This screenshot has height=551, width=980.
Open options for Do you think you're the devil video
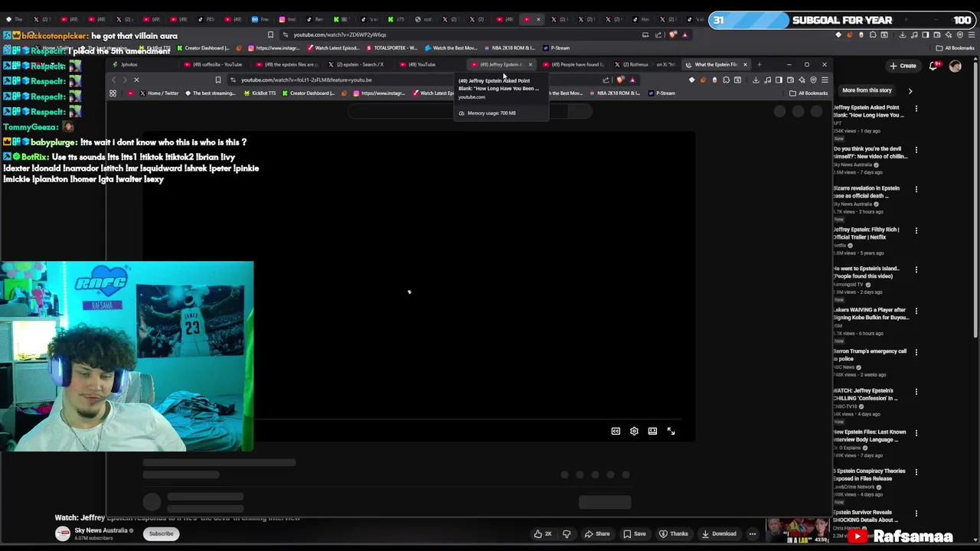click(x=916, y=150)
